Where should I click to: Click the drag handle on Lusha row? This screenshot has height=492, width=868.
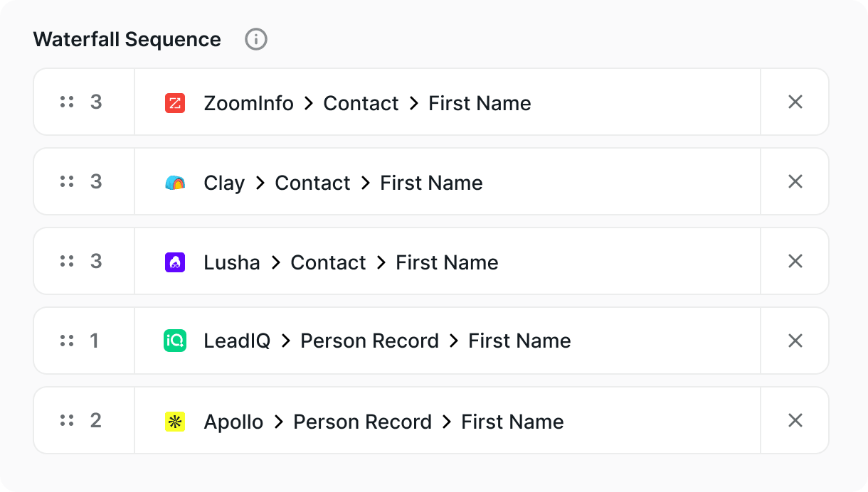tap(67, 262)
